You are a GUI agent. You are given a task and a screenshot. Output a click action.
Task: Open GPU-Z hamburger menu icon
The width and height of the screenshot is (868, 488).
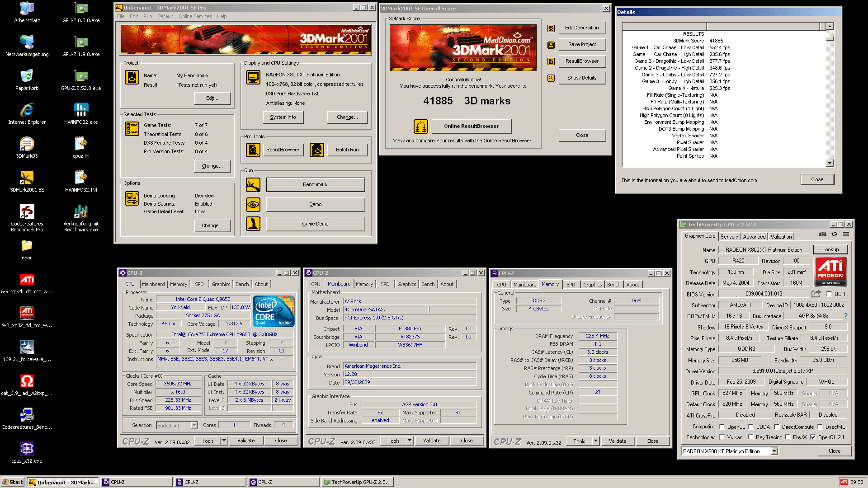(x=846, y=234)
